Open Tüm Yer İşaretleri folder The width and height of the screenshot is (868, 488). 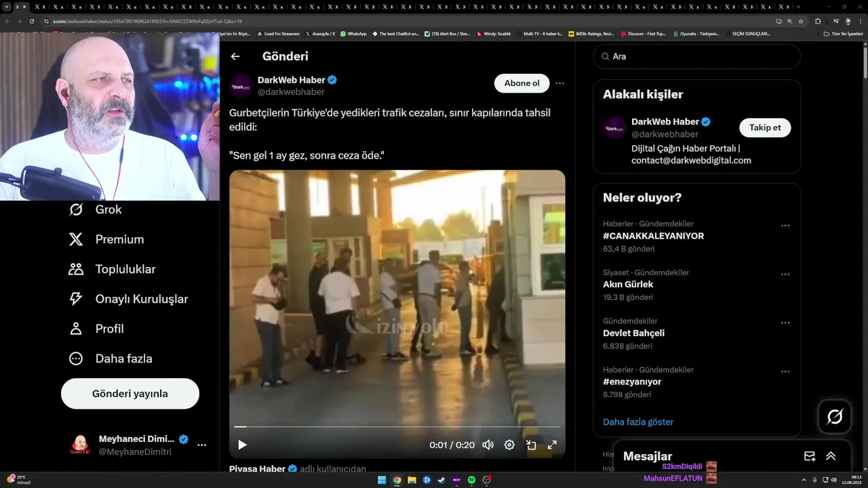[x=843, y=33]
